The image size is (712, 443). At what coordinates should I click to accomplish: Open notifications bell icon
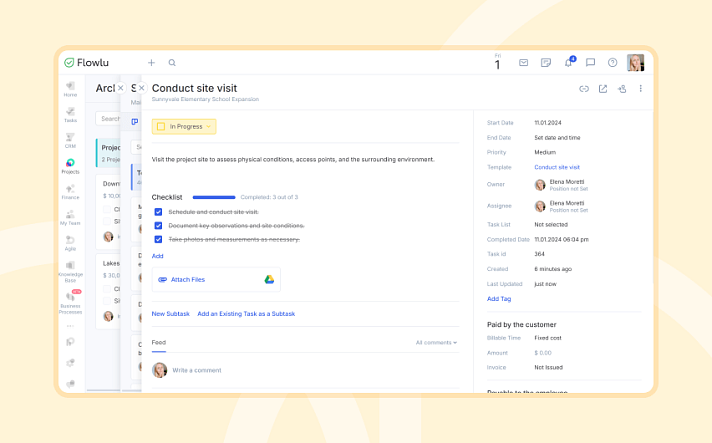click(x=569, y=62)
